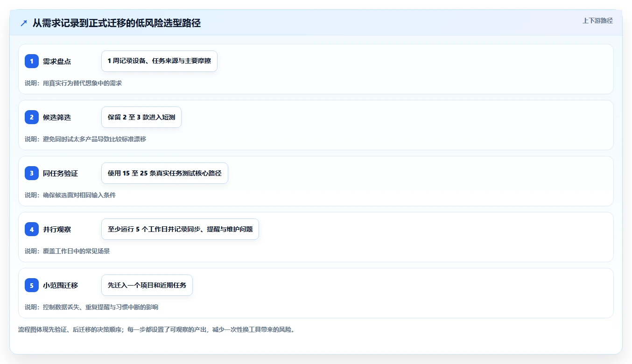Screen dimensions: 632x364
Task: Click the 上下游路径 label
Action: (x=597, y=21)
